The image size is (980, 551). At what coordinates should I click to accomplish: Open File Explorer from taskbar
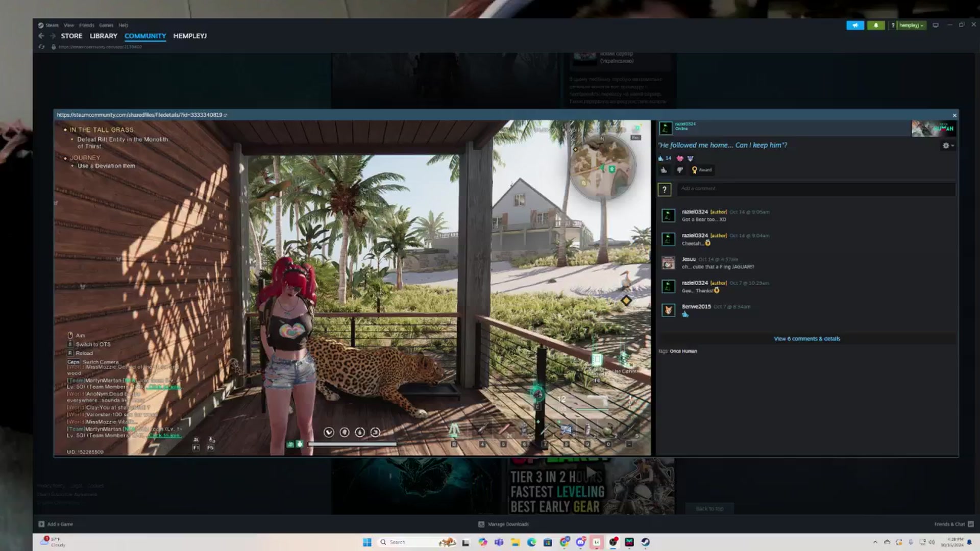(x=515, y=542)
